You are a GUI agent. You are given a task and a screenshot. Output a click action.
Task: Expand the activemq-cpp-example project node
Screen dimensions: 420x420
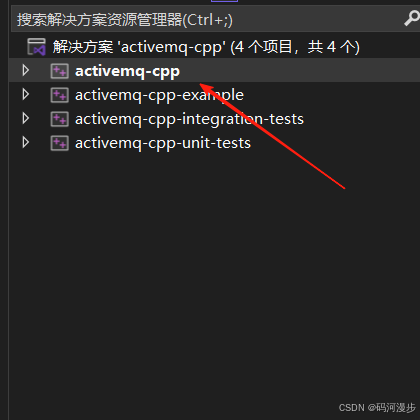click(x=25, y=94)
